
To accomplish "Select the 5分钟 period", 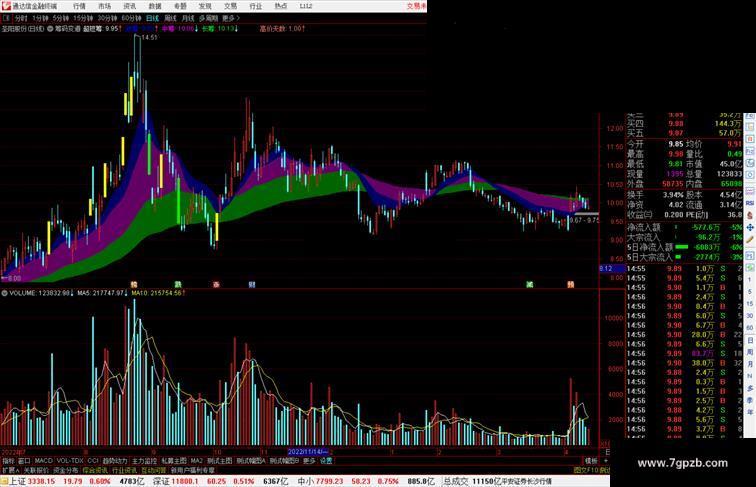I will point(61,18).
